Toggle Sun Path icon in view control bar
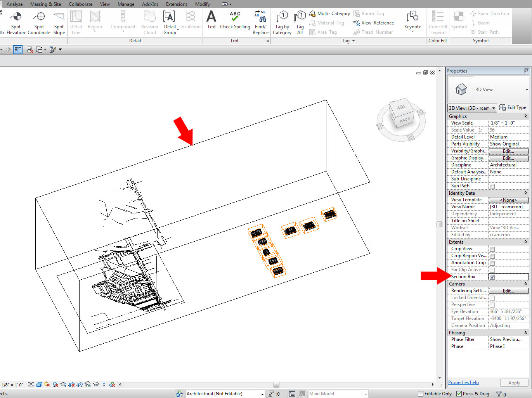 pos(47,384)
